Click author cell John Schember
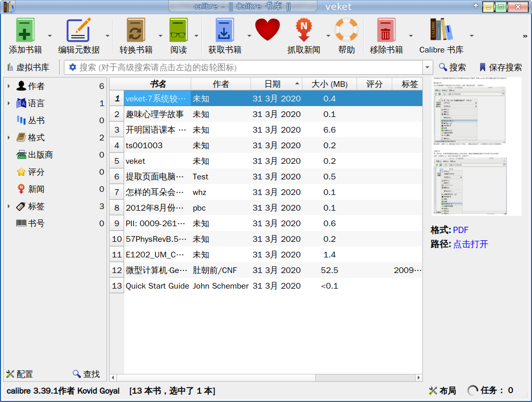Image resolution: width=532 pixels, height=402 pixels. (220, 286)
